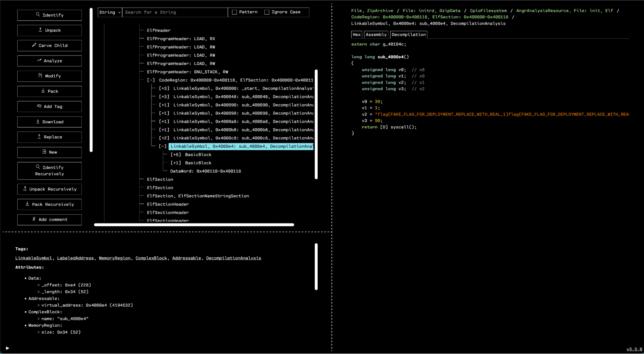Image resolution: width=644 pixels, height=354 pixels.
Task: Enable the Pattern checkbox
Action: pos(234,12)
